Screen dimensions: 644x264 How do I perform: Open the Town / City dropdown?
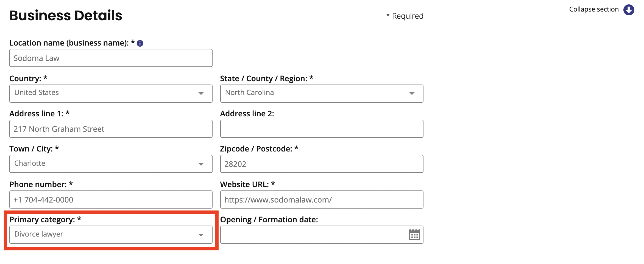[111, 164]
